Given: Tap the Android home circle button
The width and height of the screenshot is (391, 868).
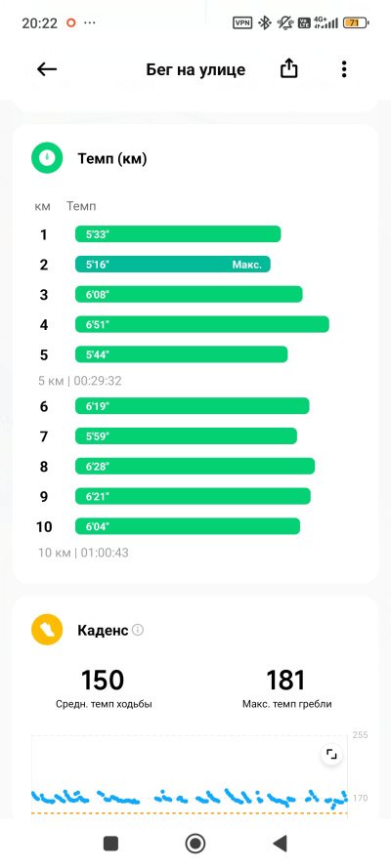Looking at the screenshot, I should 195,843.
